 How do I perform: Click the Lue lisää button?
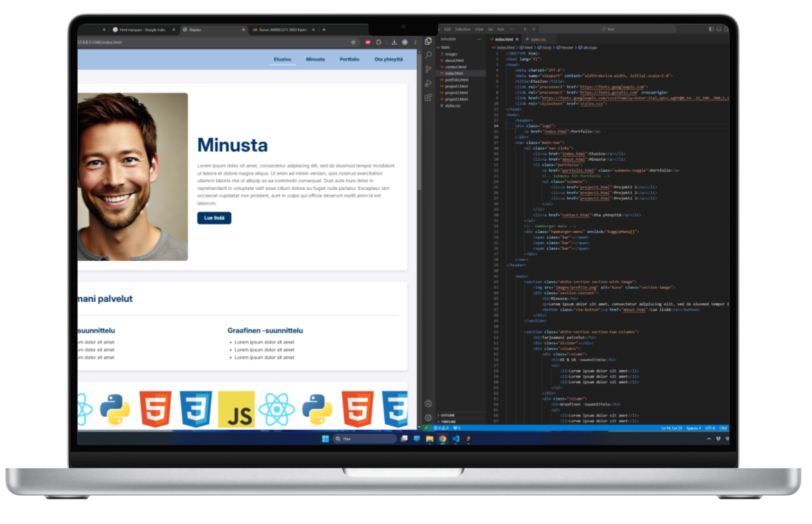(214, 218)
